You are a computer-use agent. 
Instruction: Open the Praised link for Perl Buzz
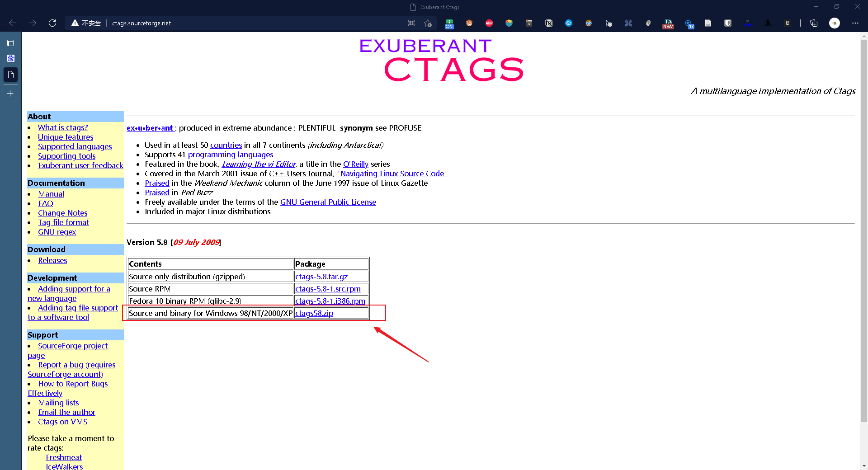pos(157,193)
